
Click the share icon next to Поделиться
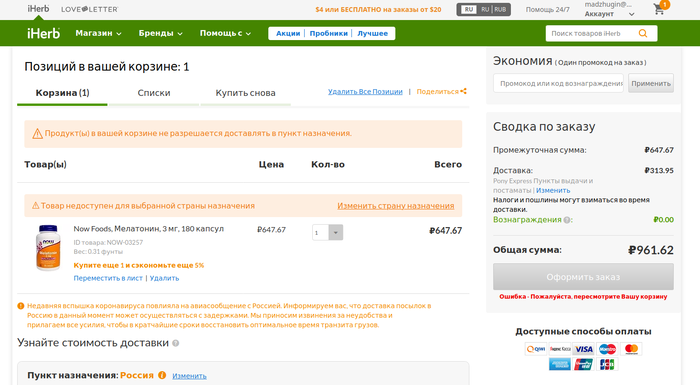pyautogui.click(x=463, y=91)
